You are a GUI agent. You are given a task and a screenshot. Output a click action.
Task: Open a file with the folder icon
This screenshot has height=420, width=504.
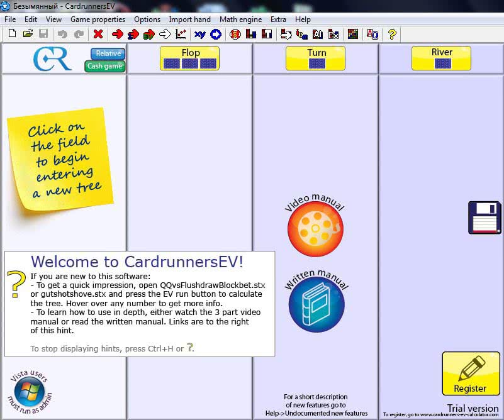tap(28, 34)
